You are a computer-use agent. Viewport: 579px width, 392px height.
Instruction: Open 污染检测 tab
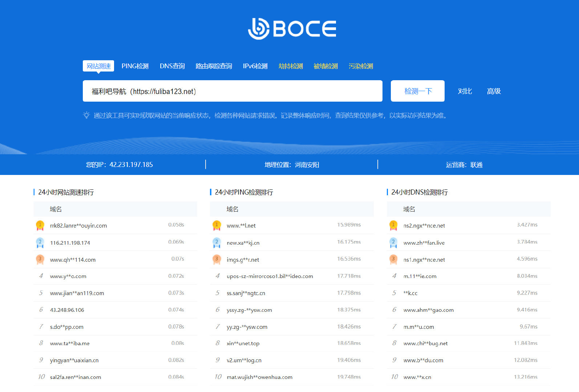(x=361, y=66)
